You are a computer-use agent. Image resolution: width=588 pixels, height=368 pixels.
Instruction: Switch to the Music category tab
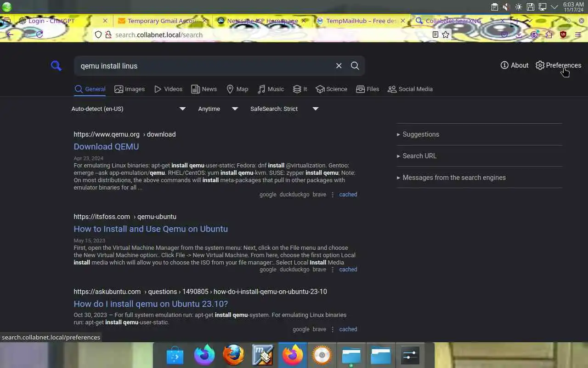(x=271, y=89)
